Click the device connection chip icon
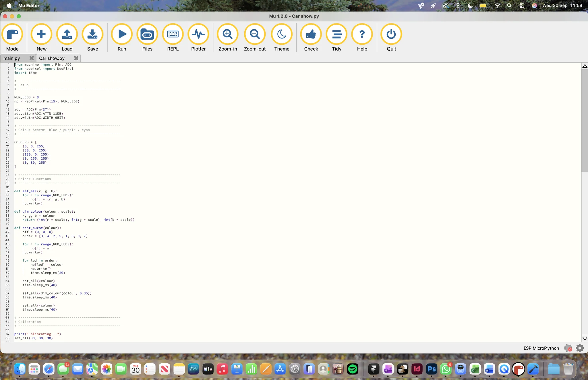The image size is (588, 380). click(x=568, y=348)
